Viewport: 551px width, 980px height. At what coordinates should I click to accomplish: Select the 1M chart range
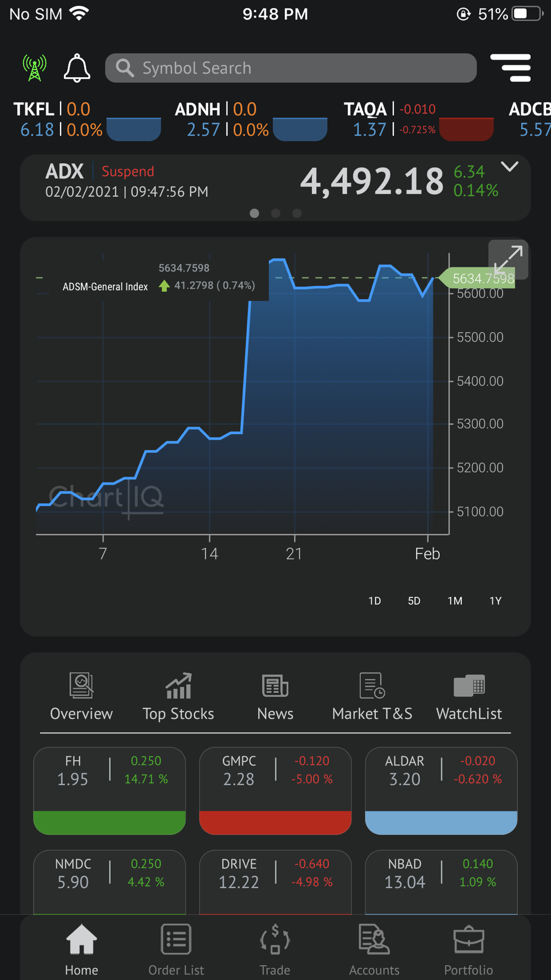click(x=455, y=601)
